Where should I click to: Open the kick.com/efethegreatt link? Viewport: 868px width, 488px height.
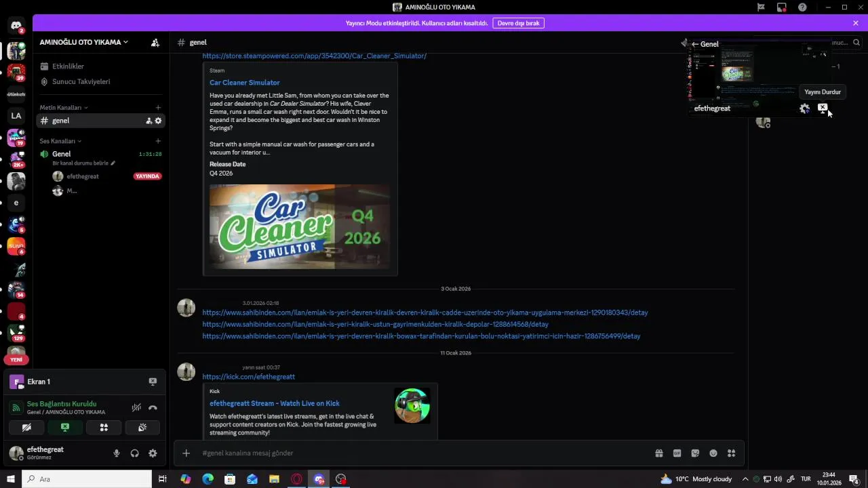pos(249,376)
